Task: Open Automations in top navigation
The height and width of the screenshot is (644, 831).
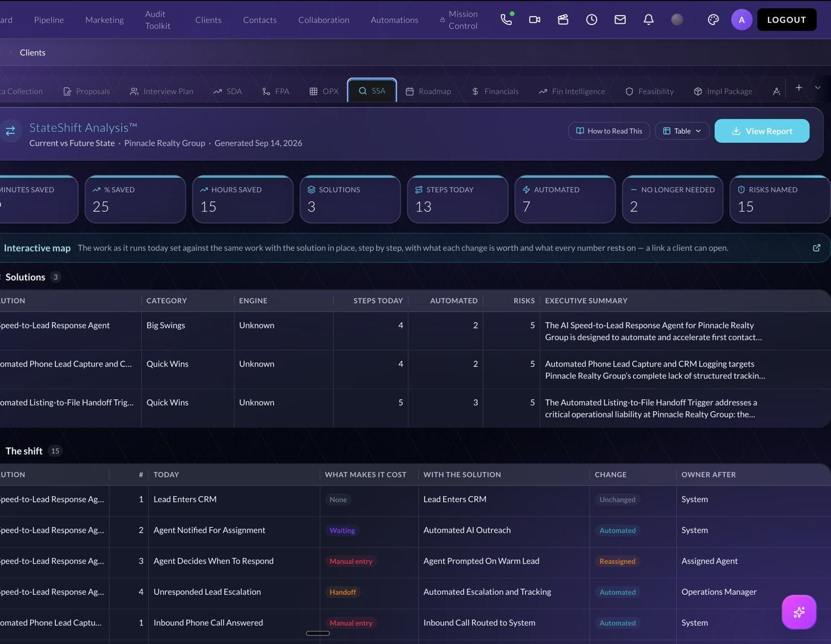Action: [x=394, y=20]
